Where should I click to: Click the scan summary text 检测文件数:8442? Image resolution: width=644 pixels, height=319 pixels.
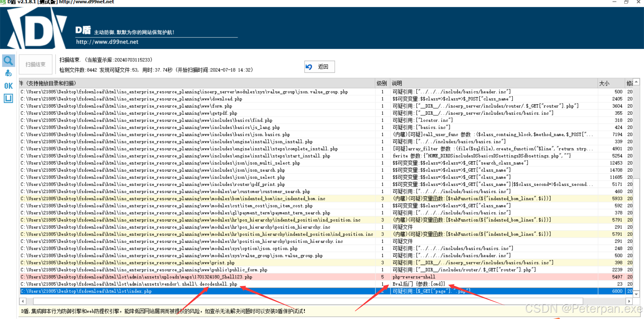tap(78, 70)
